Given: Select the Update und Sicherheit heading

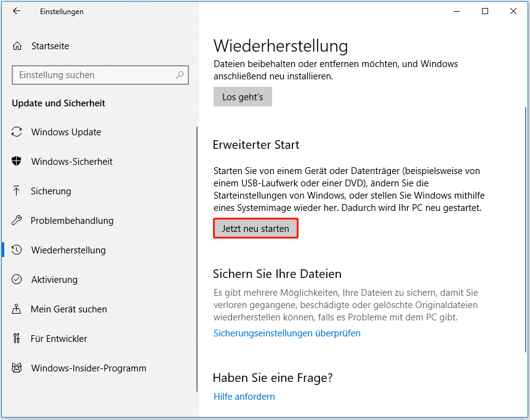Looking at the screenshot, I should (x=58, y=103).
